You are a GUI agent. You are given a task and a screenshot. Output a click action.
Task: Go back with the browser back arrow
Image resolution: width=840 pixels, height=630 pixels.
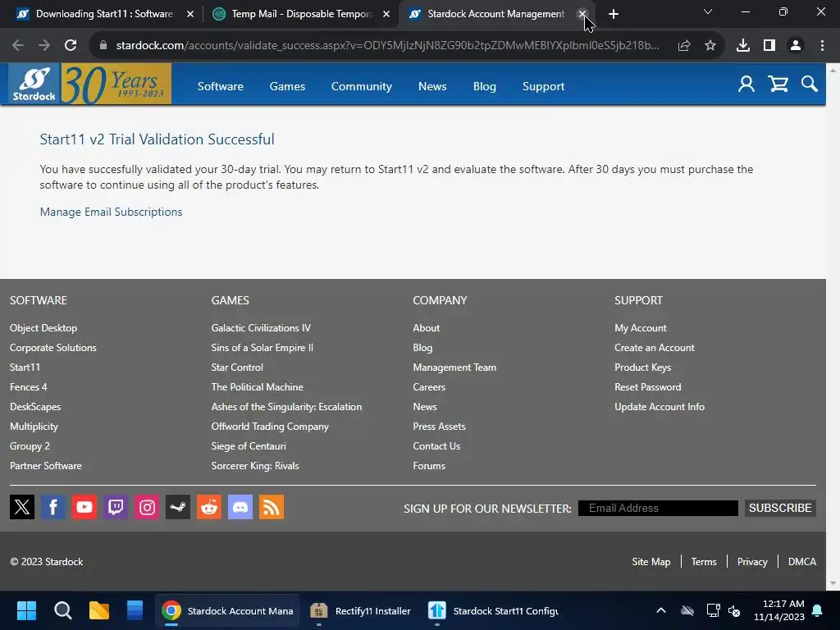pyautogui.click(x=18, y=46)
